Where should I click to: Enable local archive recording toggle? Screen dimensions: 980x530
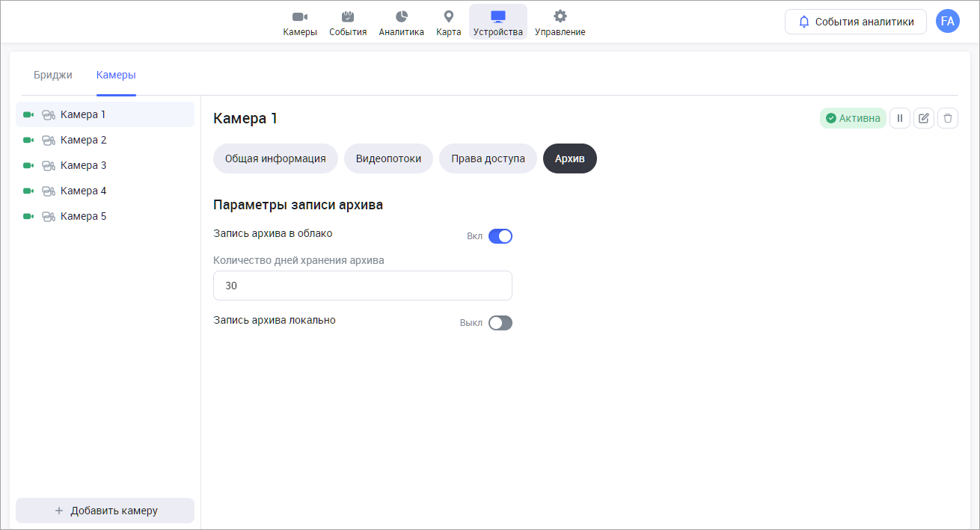(x=500, y=323)
